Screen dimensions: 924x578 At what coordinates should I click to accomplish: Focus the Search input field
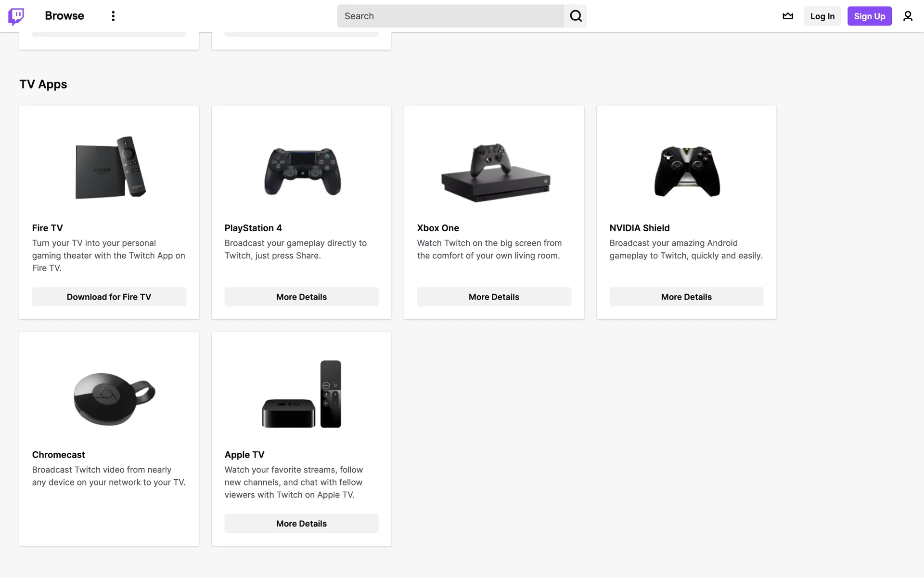(x=450, y=16)
